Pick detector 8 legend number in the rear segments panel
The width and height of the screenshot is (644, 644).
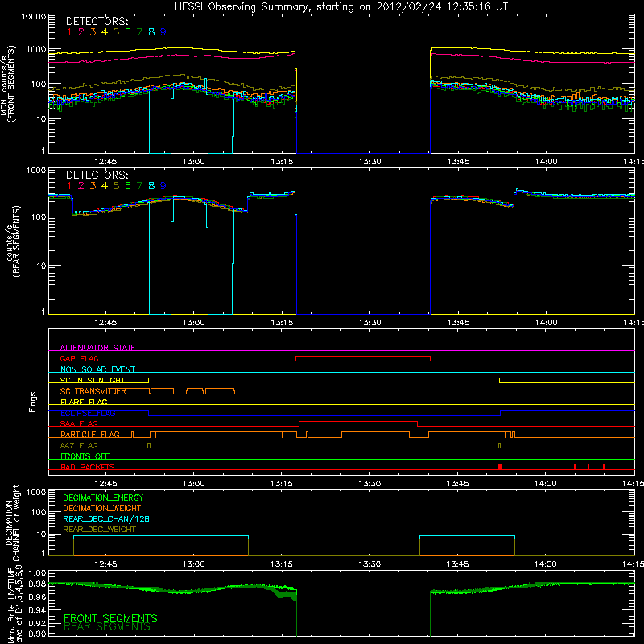click(151, 186)
